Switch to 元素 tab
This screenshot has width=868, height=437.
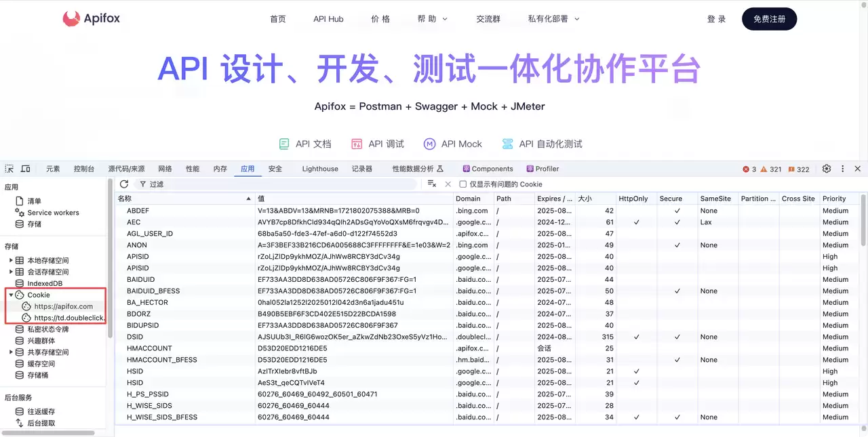[53, 169]
